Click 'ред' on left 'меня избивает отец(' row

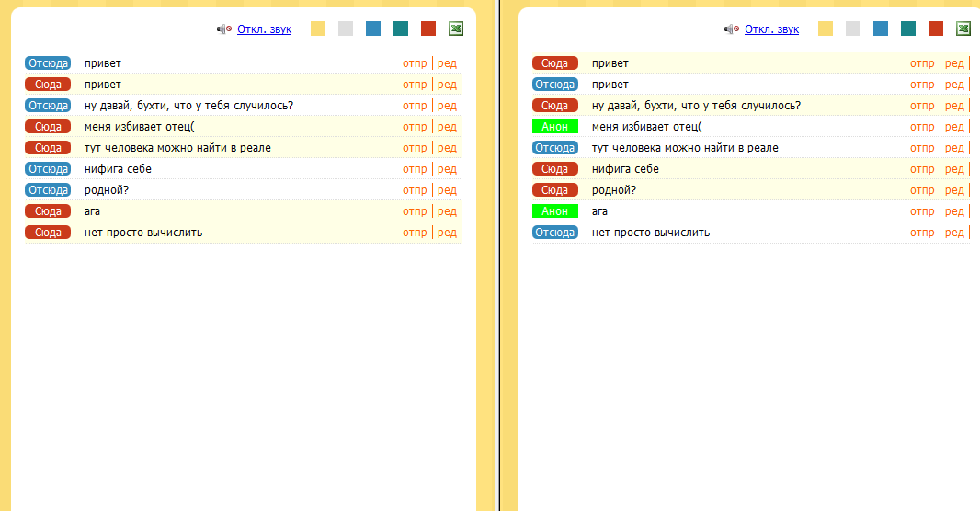click(x=447, y=127)
